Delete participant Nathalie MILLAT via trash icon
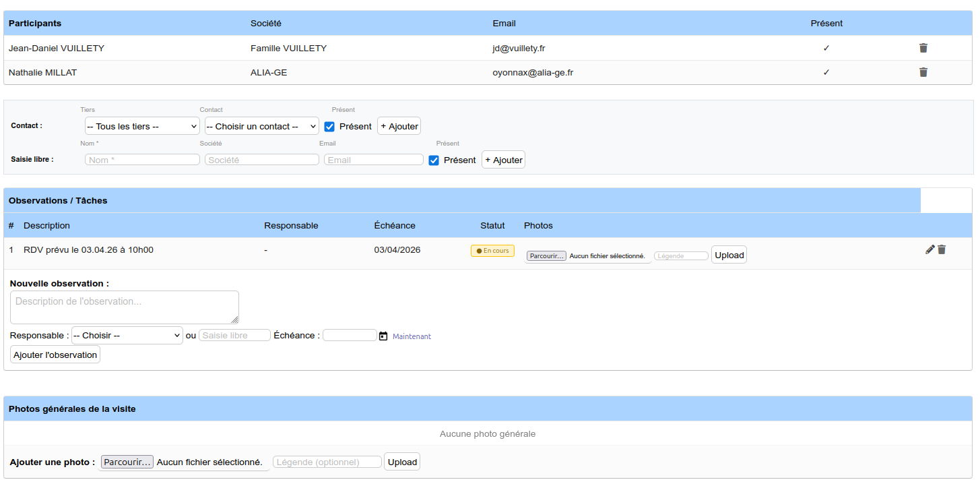The width and height of the screenshot is (980, 484). 923,72
